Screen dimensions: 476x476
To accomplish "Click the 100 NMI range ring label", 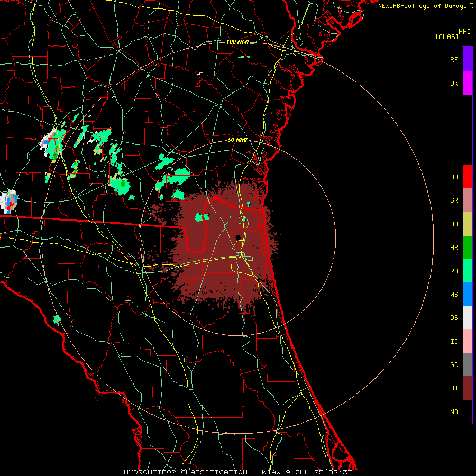I will coord(237,42).
